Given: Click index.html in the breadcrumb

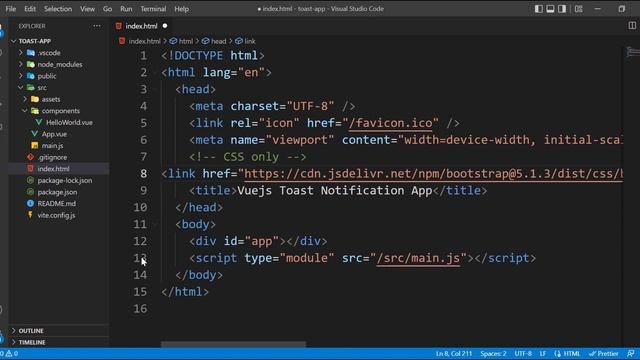Looking at the screenshot, I should pyautogui.click(x=144, y=41).
